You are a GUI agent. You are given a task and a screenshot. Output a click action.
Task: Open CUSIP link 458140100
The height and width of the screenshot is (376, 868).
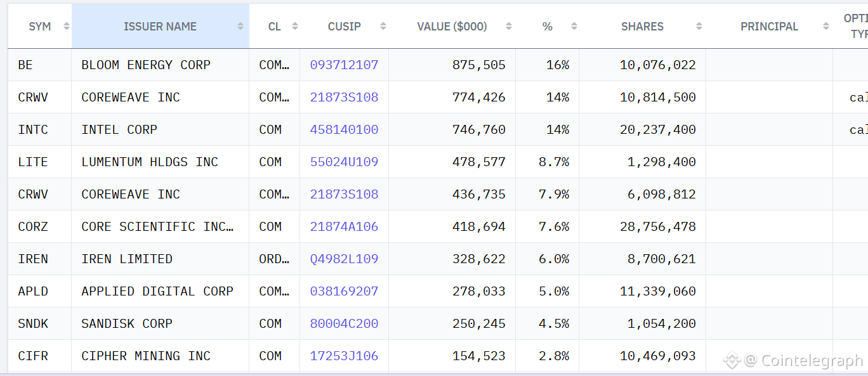(344, 129)
